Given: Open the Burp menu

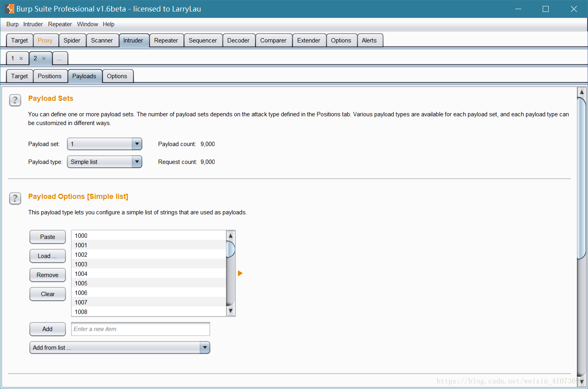Looking at the screenshot, I should 12,24.
